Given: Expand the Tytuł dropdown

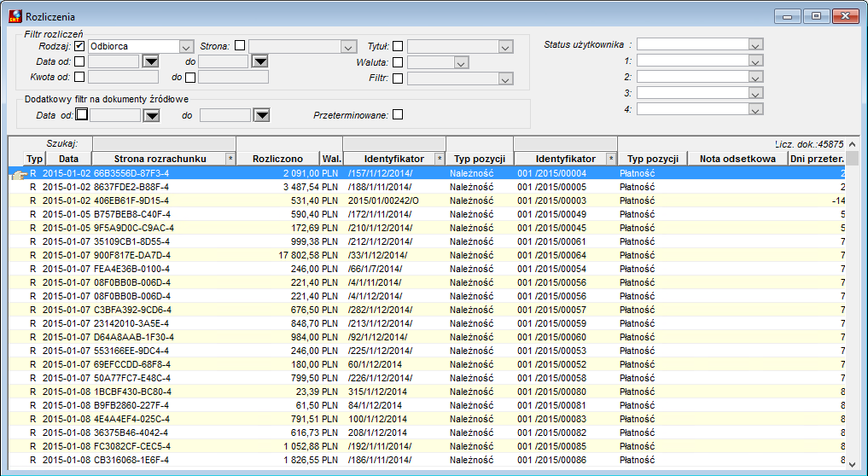Looking at the screenshot, I should 505,47.
